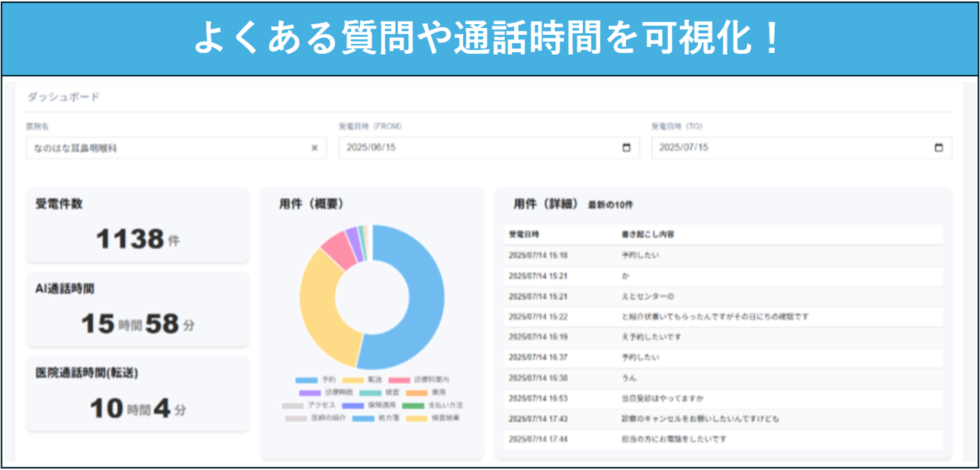Screen dimensions: 980x470
Task: Click the AI通話時間 card heading
Action: (x=65, y=289)
